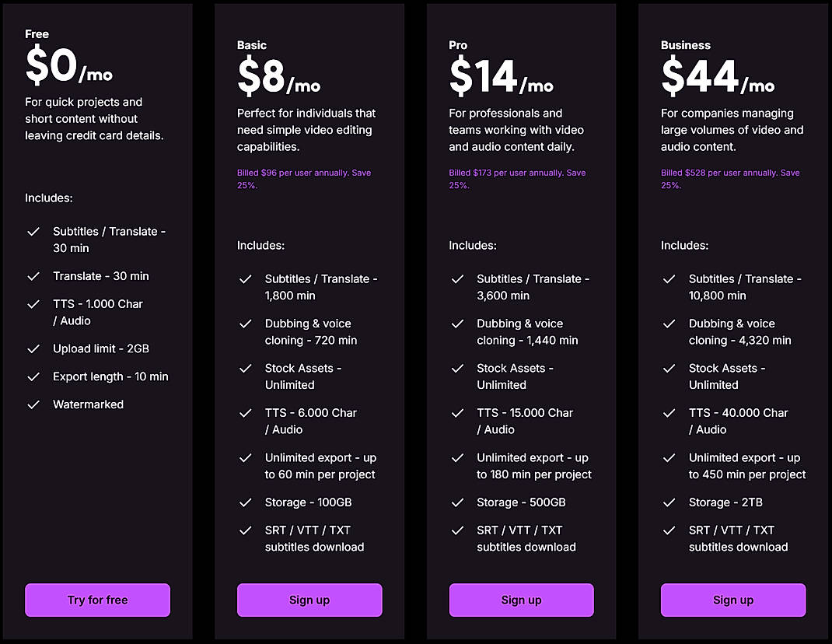Click the checkmark next to SRT / VTT / TXT in Business

(x=669, y=530)
